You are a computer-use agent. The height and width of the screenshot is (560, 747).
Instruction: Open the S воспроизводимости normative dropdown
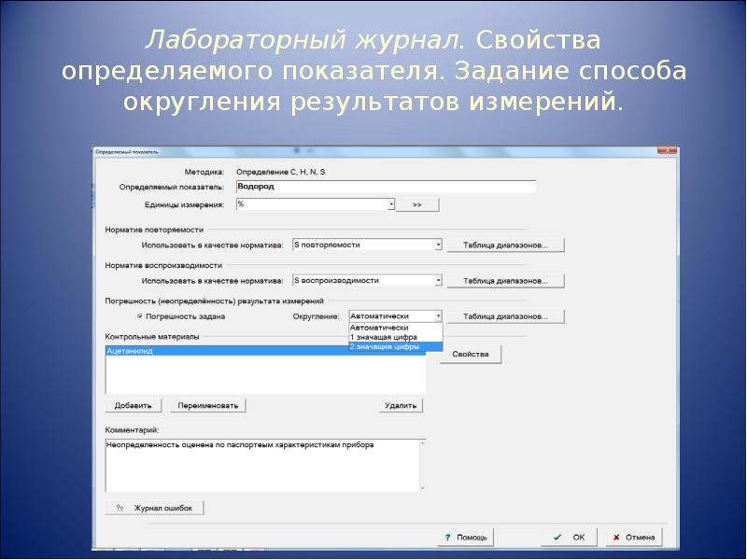pos(438,280)
